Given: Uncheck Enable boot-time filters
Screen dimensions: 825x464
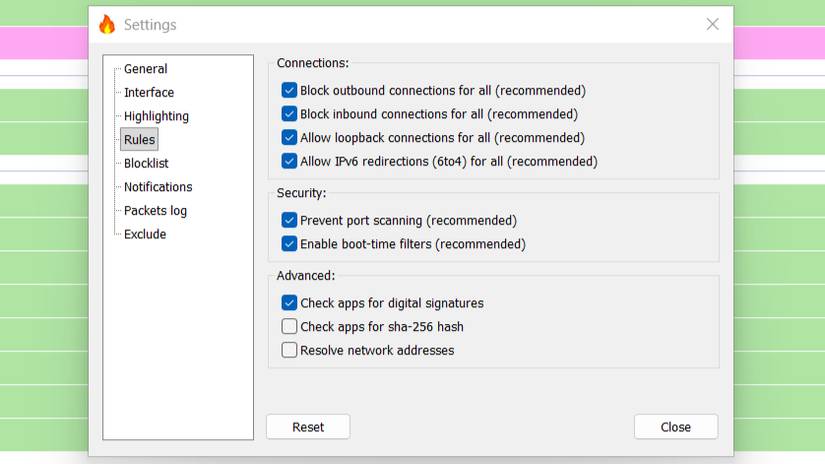Looking at the screenshot, I should [x=289, y=244].
